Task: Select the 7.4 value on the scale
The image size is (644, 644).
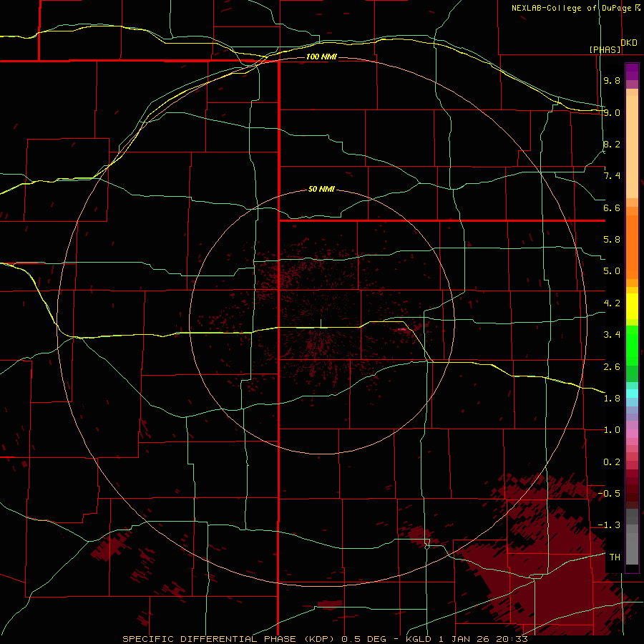Action: coord(612,176)
